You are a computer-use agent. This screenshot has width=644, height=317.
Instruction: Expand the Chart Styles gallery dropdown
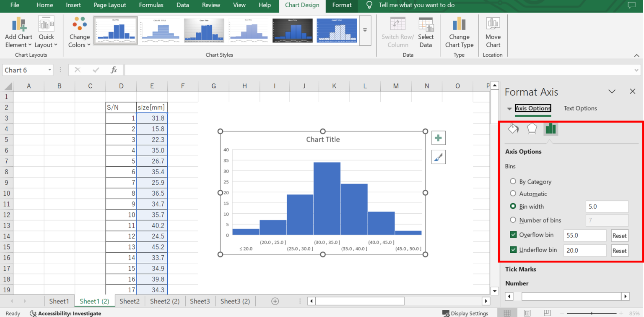click(x=364, y=30)
